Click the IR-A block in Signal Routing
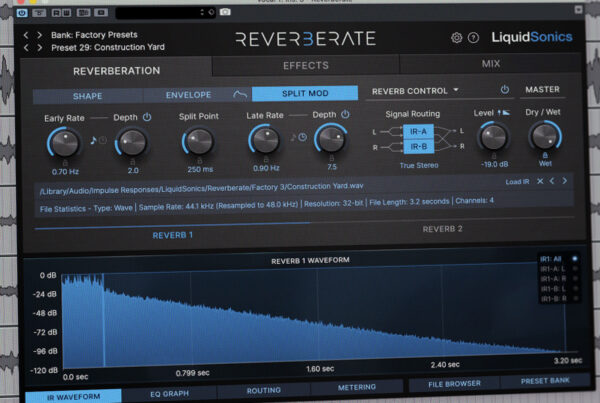This screenshot has height=403, width=600. pyautogui.click(x=418, y=132)
